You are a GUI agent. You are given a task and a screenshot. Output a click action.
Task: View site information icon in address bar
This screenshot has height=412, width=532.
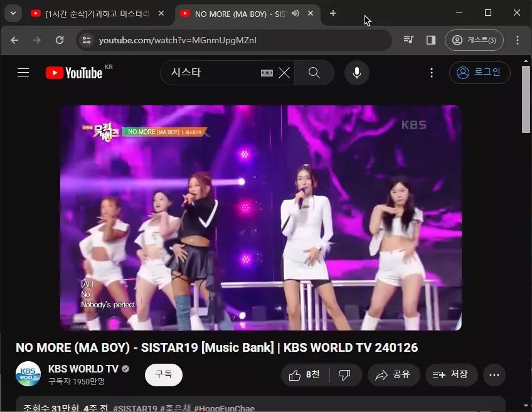[x=87, y=40]
